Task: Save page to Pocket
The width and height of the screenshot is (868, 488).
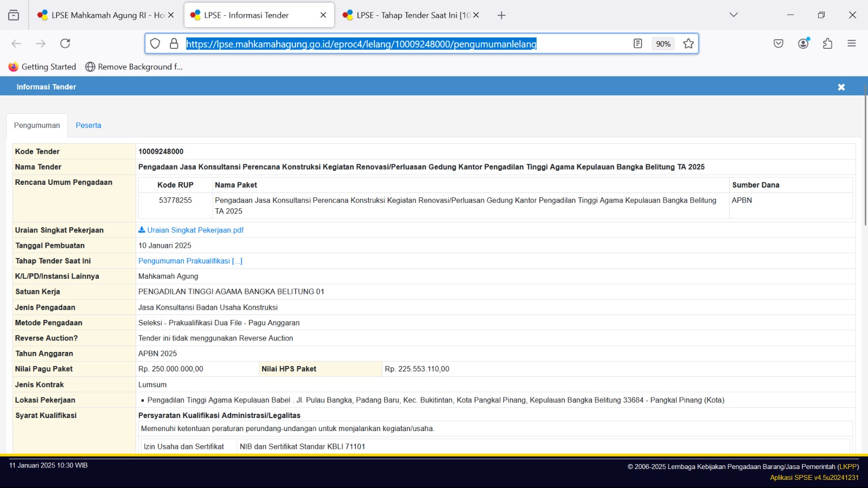Action: click(778, 43)
